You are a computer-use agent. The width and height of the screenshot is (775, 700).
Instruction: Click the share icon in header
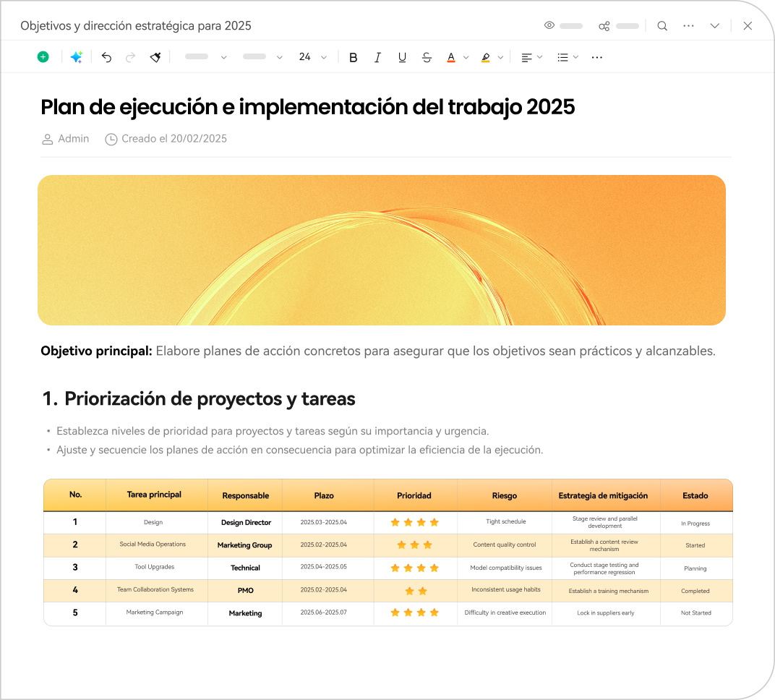(604, 26)
